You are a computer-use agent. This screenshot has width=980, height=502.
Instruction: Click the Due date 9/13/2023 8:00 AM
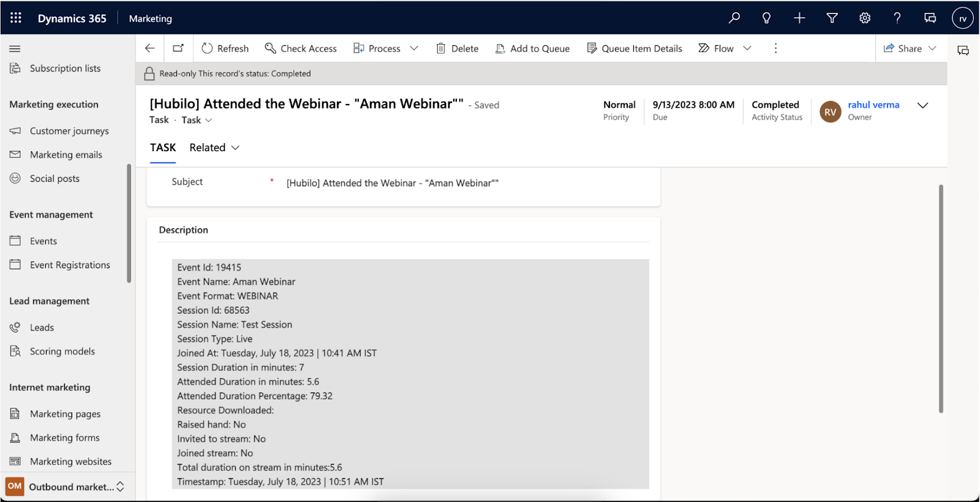pos(693,105)
